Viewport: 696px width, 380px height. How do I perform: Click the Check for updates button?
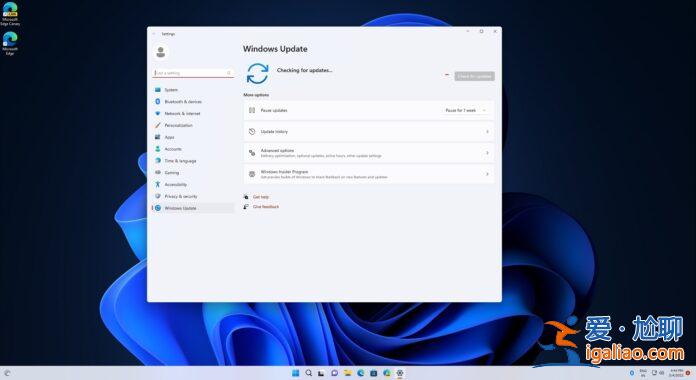pos(474,76)
